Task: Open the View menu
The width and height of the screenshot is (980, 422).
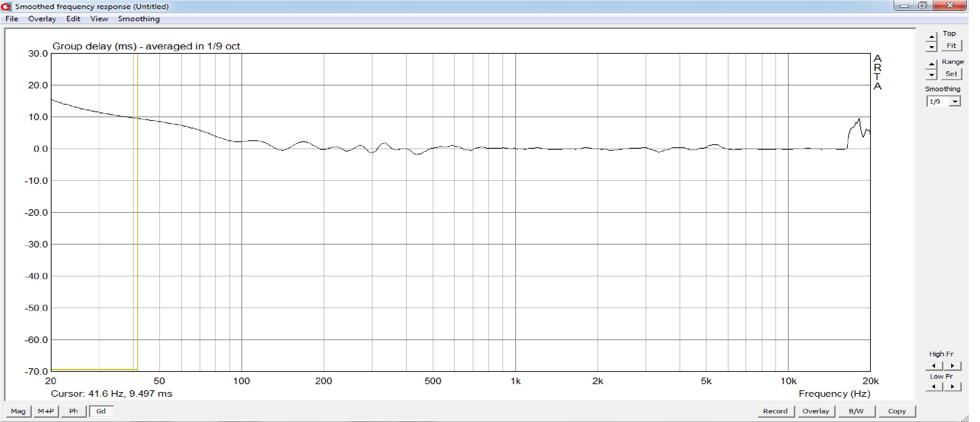Action: pyautogui.click(x=99, y=19)
